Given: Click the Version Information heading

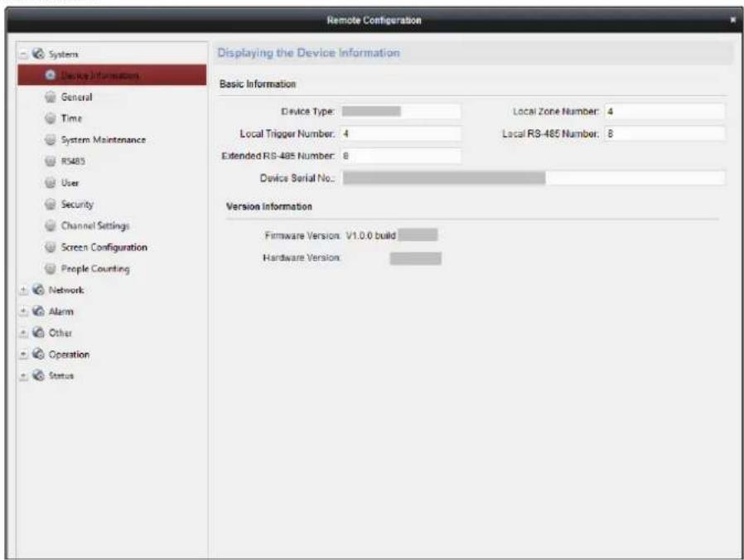Looking at the screenshot, I should pos(269,206).
